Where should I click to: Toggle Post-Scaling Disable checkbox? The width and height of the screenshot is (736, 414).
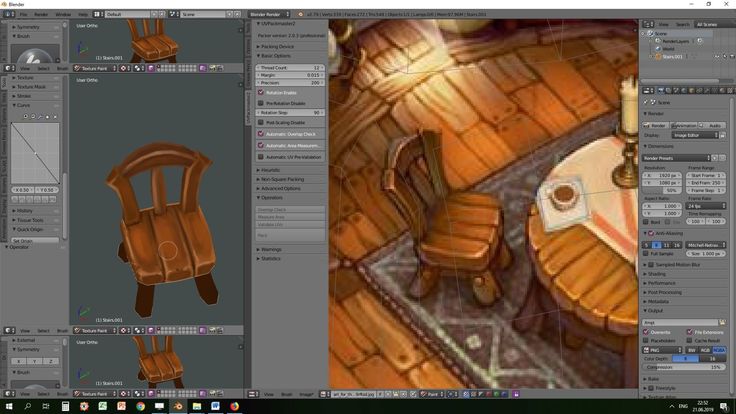tap(261, 123)
